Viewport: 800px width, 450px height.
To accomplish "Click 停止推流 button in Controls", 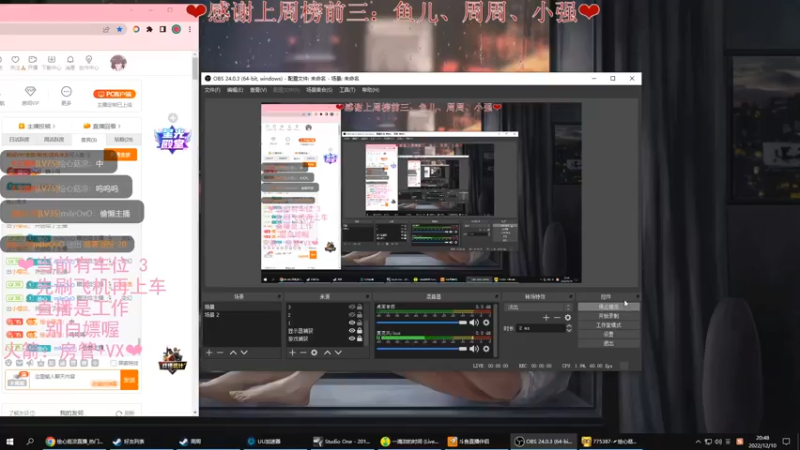I will (x=609, y=307).
